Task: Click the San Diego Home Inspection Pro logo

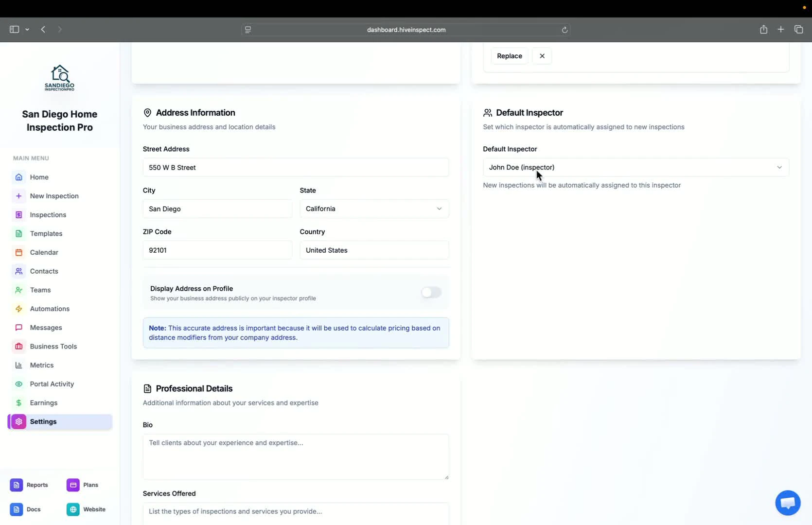Action: click(59, 78)
